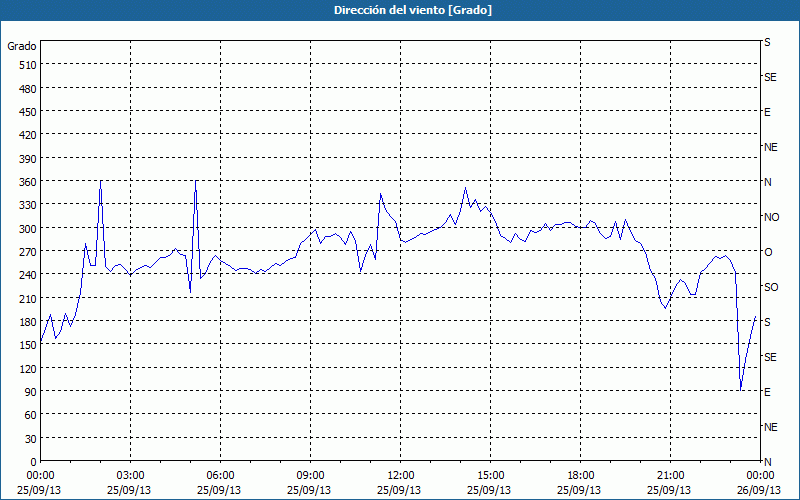Click the 150 degree axis label

click(x=29, y=345)
